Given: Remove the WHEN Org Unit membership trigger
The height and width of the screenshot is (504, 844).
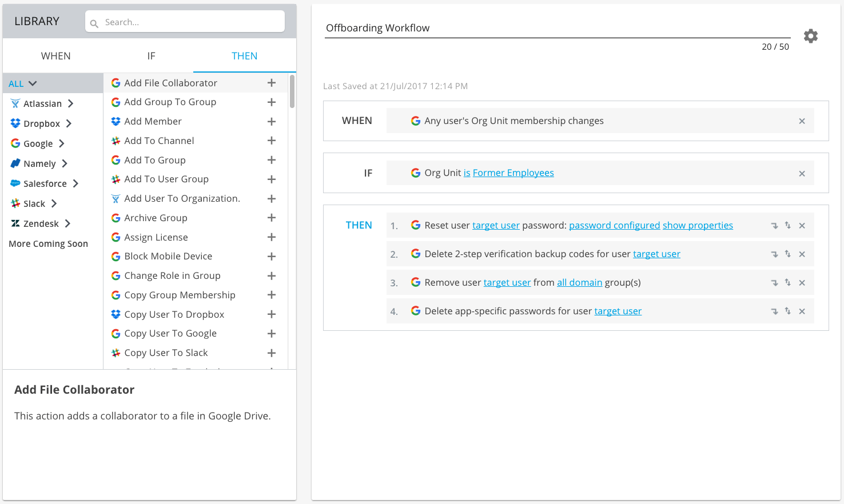Looking at the screenshot, I should [x=802, y=121].
